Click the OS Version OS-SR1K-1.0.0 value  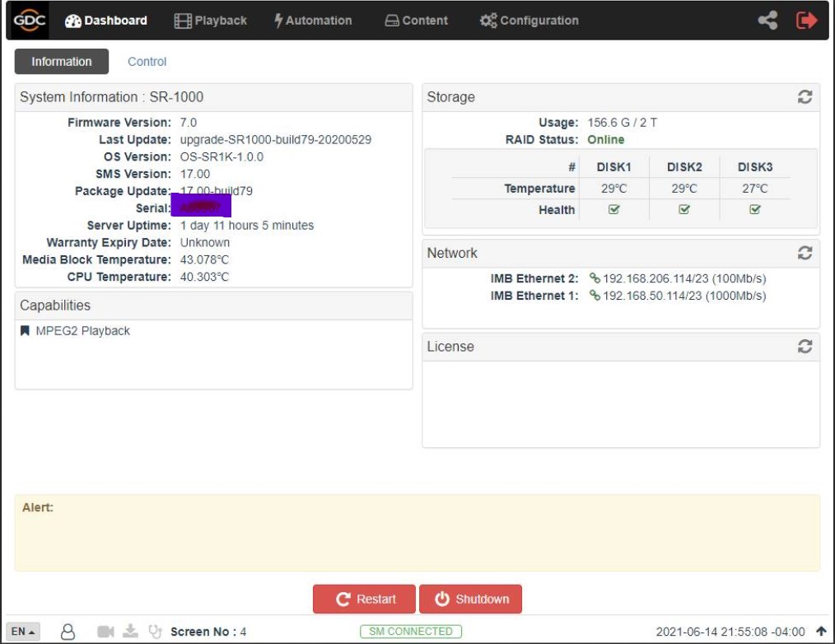(222, 156)
